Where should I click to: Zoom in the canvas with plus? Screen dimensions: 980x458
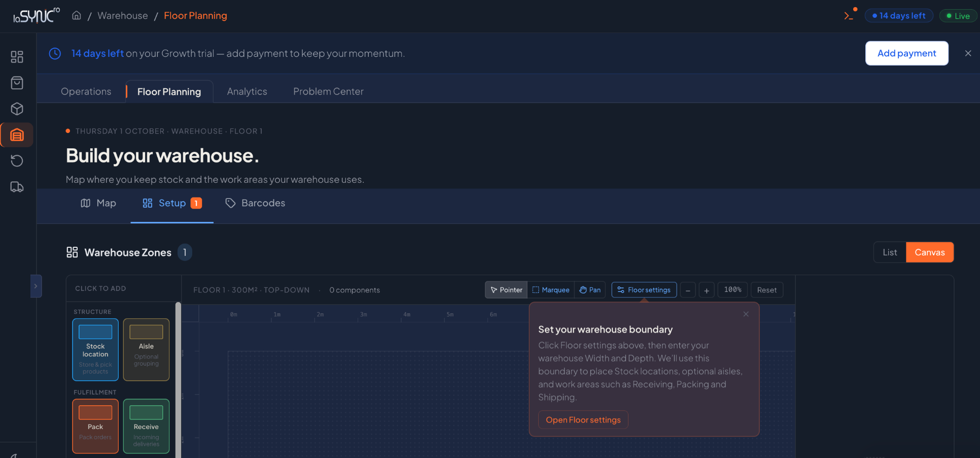pyautogui.click(x=707, y=290)
